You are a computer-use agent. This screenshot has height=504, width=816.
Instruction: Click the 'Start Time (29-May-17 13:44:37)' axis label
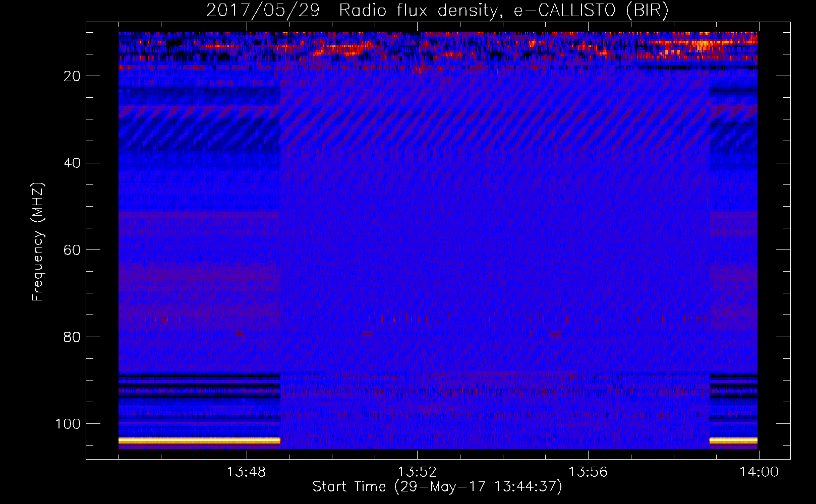(x=437, y=487)
